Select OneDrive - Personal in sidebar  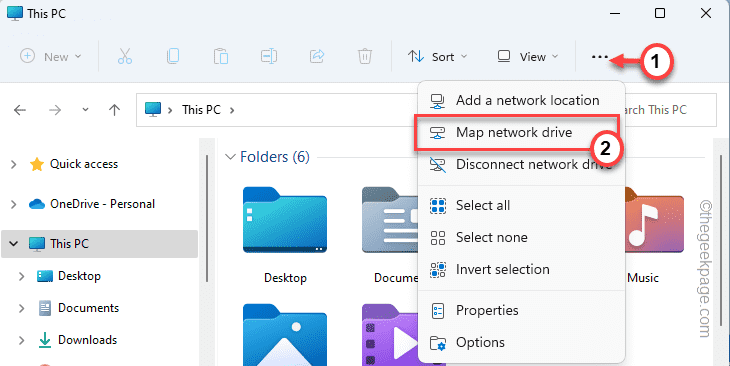coord(102,204)
